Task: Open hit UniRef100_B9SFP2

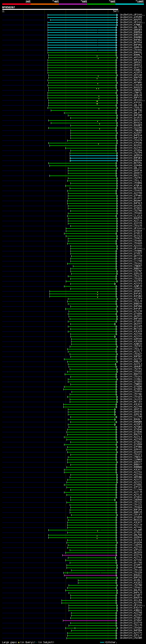Action: point(131,20)
